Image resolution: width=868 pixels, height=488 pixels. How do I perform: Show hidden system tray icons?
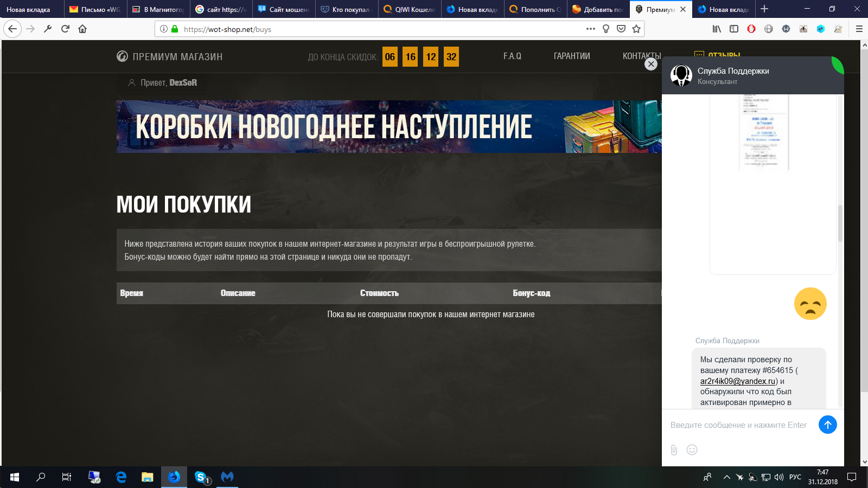[x=726, y=477]
